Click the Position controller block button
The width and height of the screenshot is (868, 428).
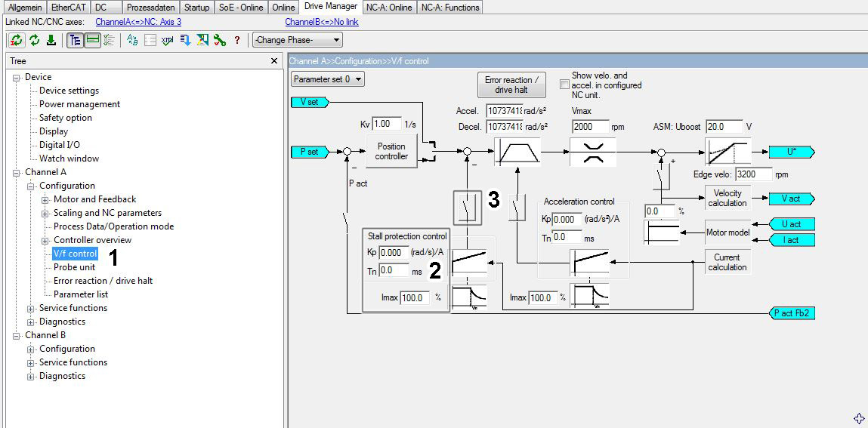coord(392,152)
